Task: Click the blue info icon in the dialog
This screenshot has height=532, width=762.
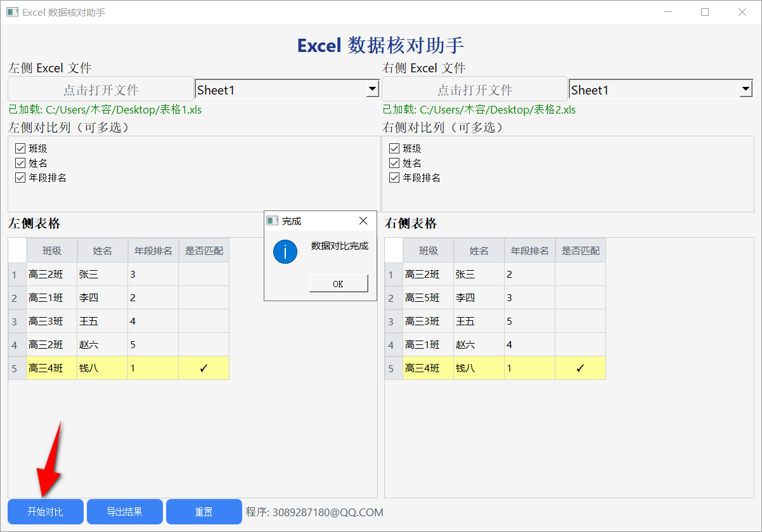Action: (285, 252)
